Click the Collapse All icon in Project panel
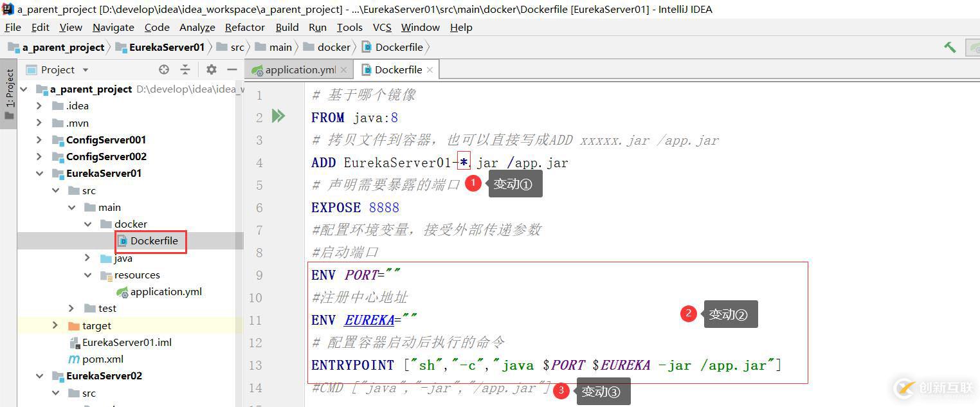 coord(185,69)
